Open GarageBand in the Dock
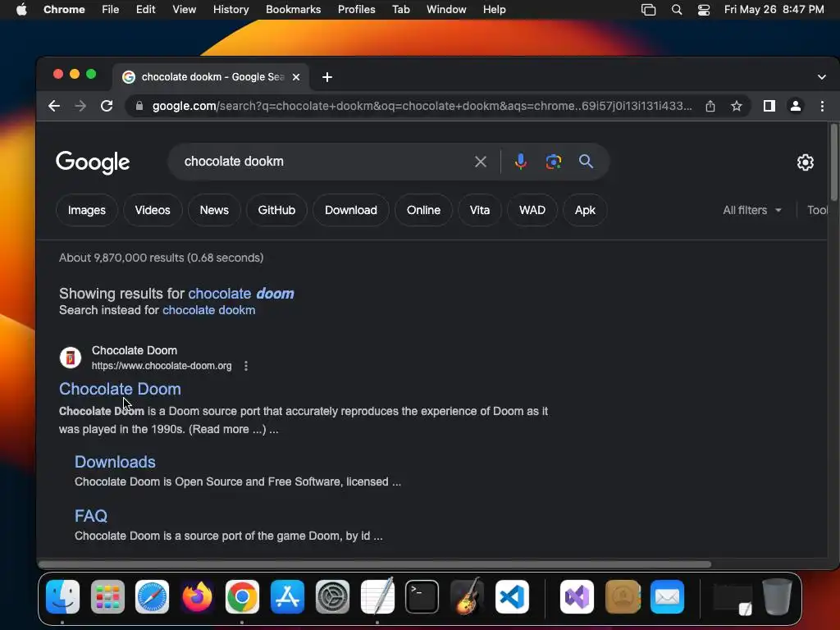 point(467,597)
